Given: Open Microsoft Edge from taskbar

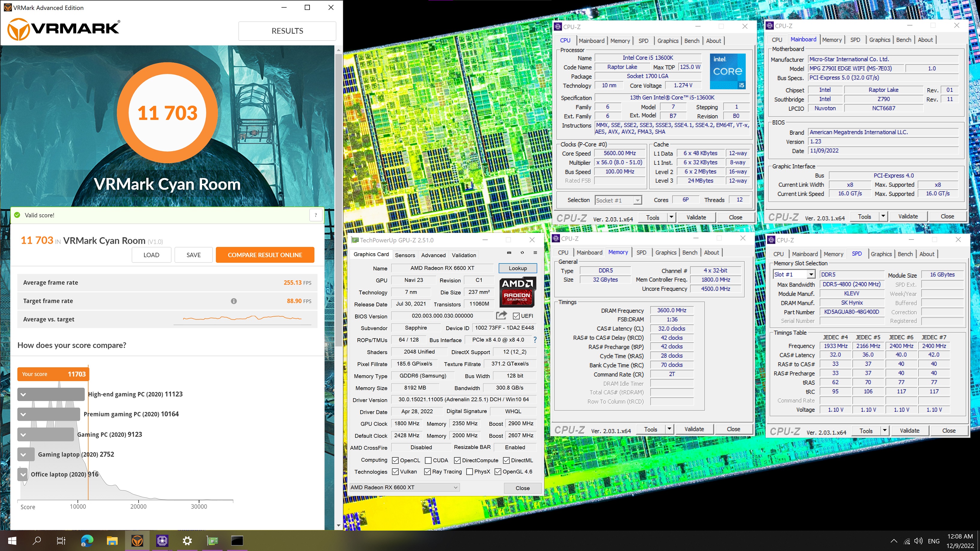Looking at the screenshot, I should pos(87,540).
